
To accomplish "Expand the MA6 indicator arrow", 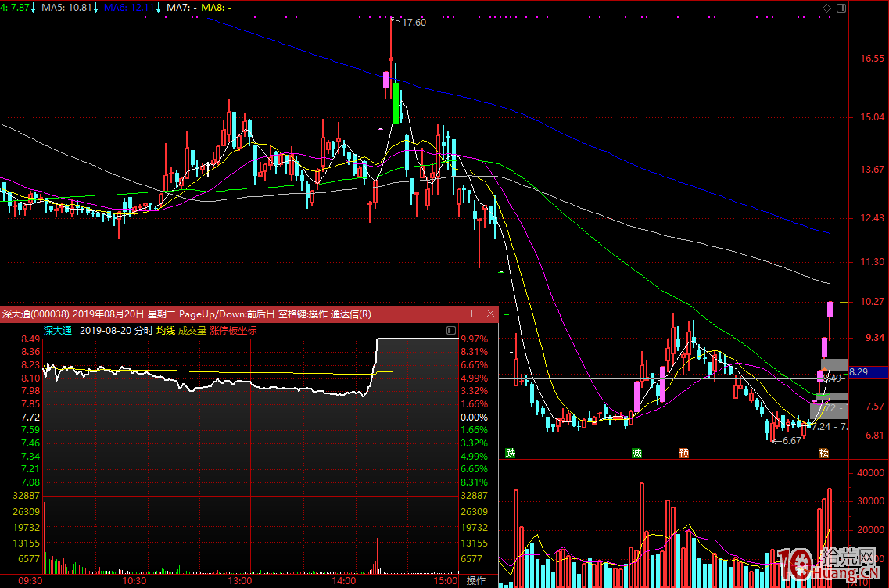I will pos(159,8).
